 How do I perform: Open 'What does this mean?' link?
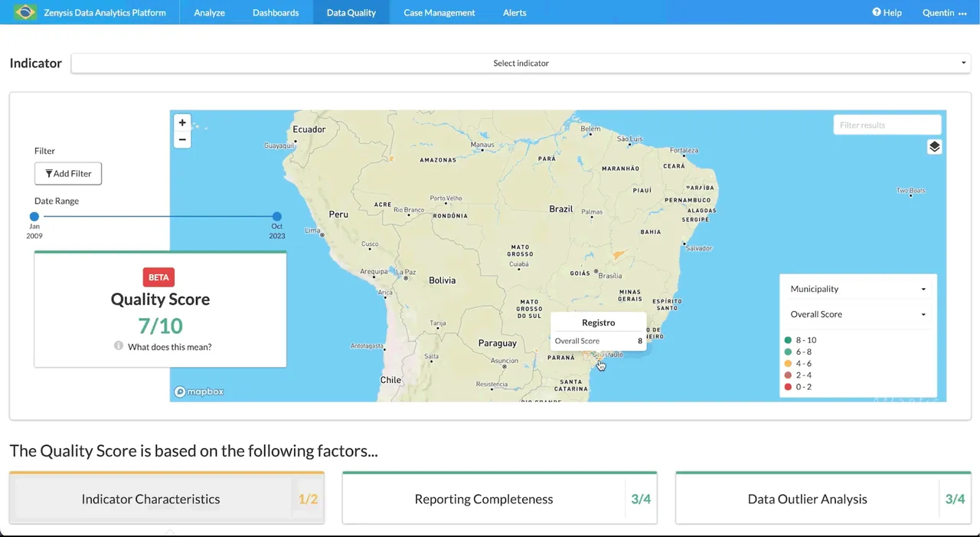click(169, 347)
